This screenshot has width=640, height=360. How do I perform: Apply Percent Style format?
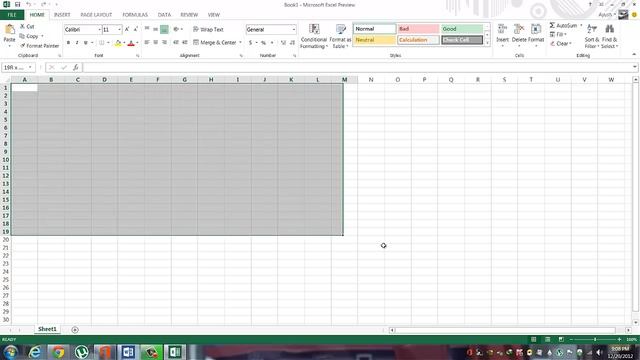(263, 42)
